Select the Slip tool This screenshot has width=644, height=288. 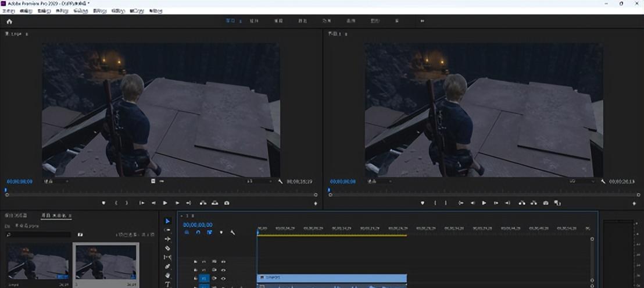click(x=167, y=257)
